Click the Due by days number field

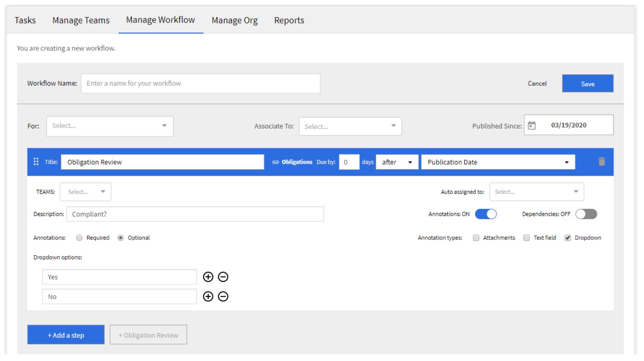(x=349, y=162)
